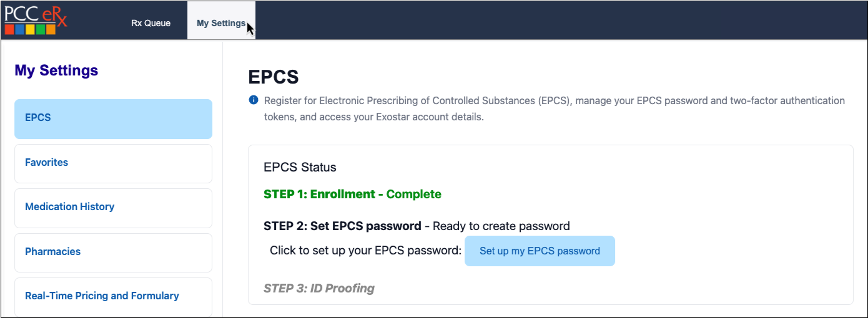Click the 'Ready to create password' status text
868x318 pixels.
(501, 226)
